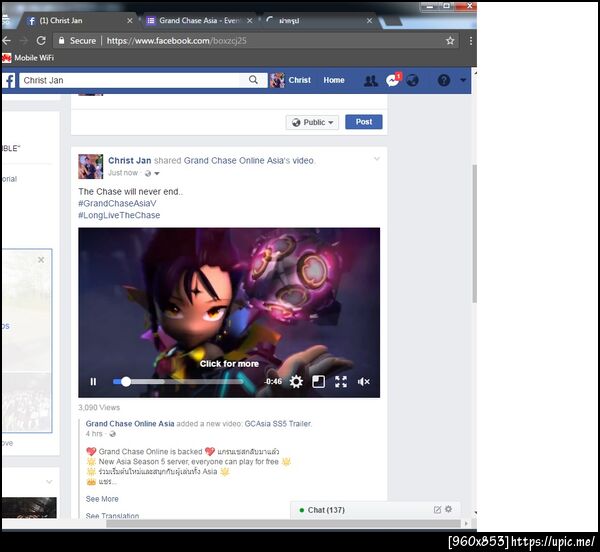Pop out video to mini player
Screen dimensions: 600x552
318,381
